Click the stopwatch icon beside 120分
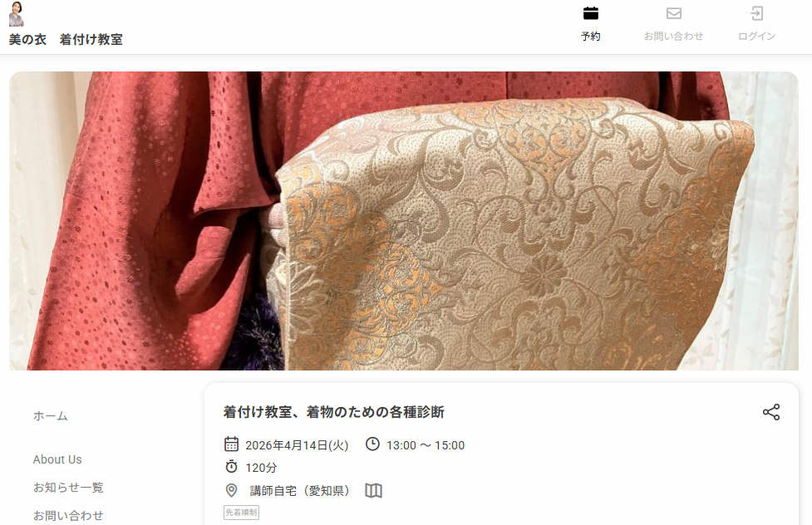 [x=232, y=467]
